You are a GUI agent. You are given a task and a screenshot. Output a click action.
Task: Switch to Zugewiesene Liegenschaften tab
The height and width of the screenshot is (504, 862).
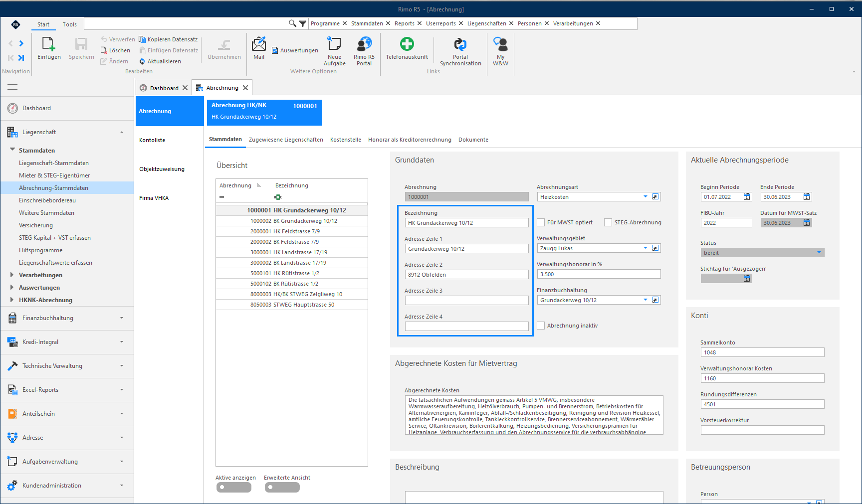[286, 140]
